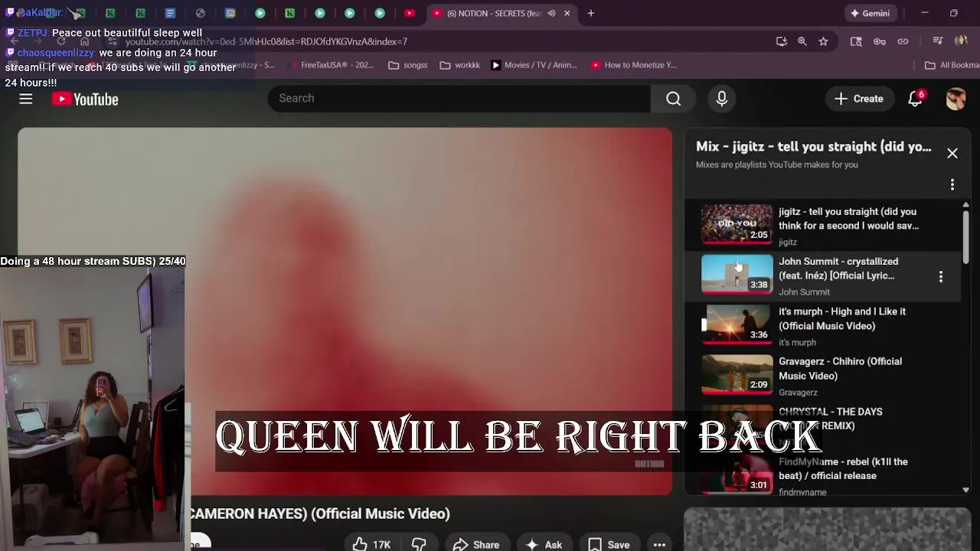Switch to the red YouTube icon tab

click(410, 13)
